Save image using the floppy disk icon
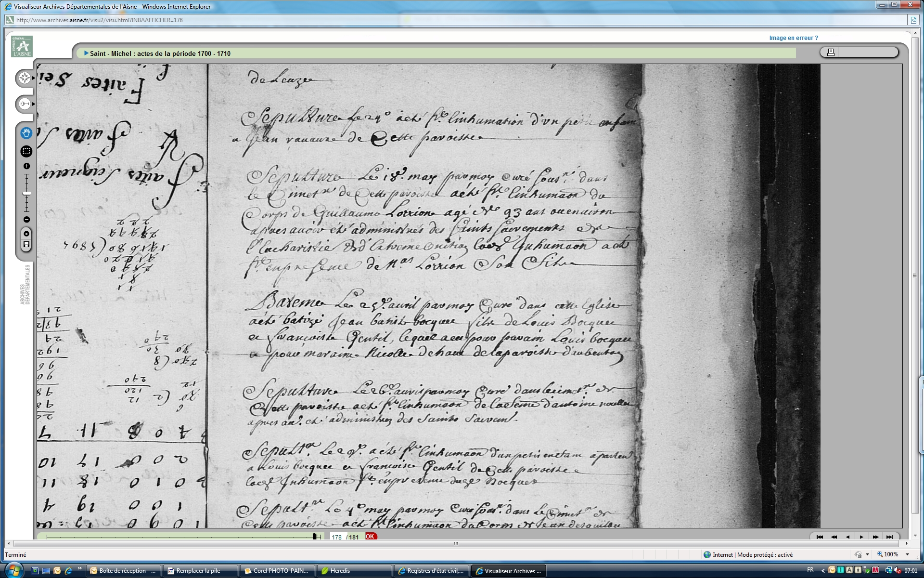This screenshot has width=924, height=578. 26,245
